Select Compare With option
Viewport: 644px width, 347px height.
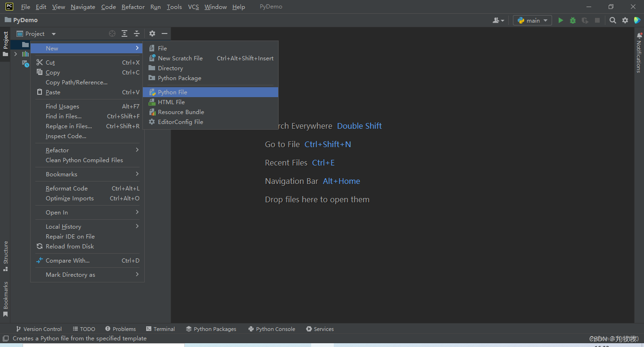click(87, 260)
